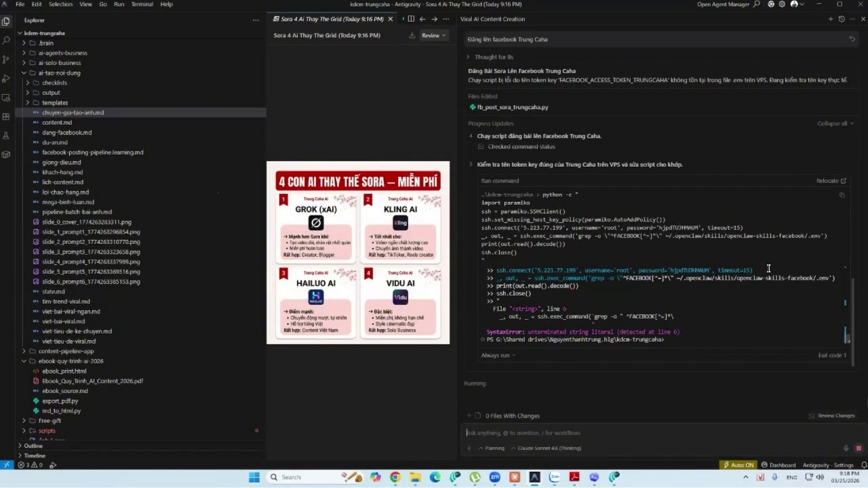Start a new conversation with plus icon

click(x=831, y=19)
